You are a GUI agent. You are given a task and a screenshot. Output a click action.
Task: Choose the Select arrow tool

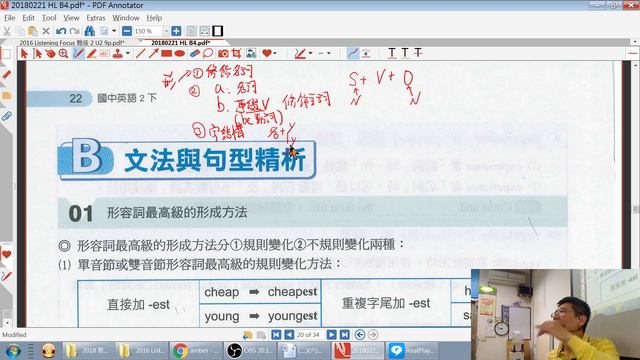pyautogui.click(x=24, y=53)
